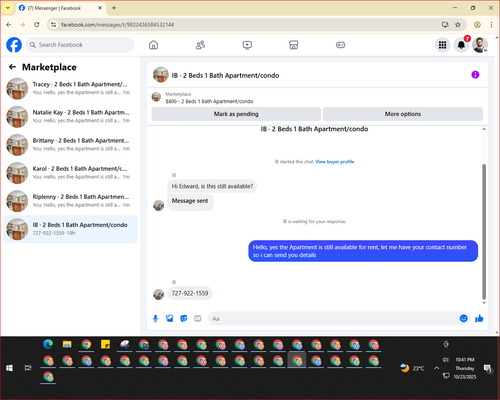500x400 pixels.
Task: Open Natalie Kay's apartment conversation
Action: [x=70, y=116]
